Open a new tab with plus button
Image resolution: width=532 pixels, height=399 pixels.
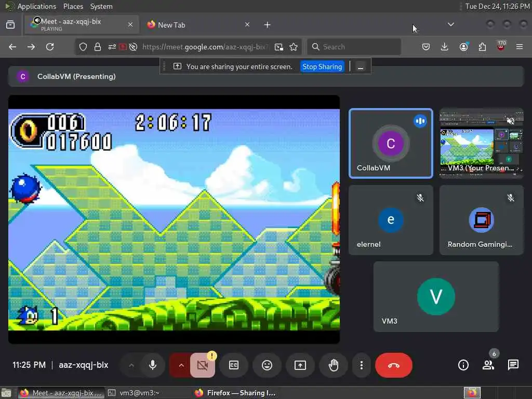(268, 25)
